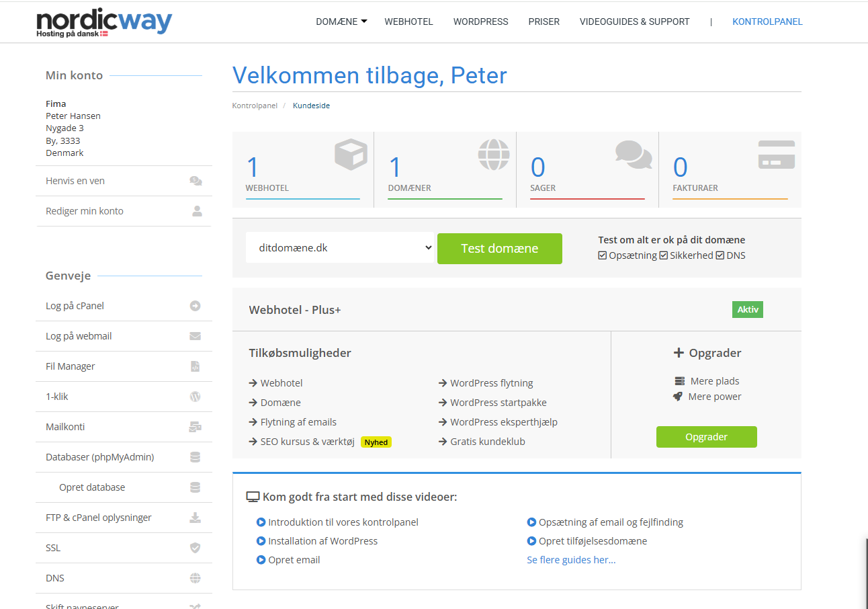Viewport: 868px width, 609px height.
Task: Go to Kontrolpanel in the top navigation
Action: (x=767, y=22)
